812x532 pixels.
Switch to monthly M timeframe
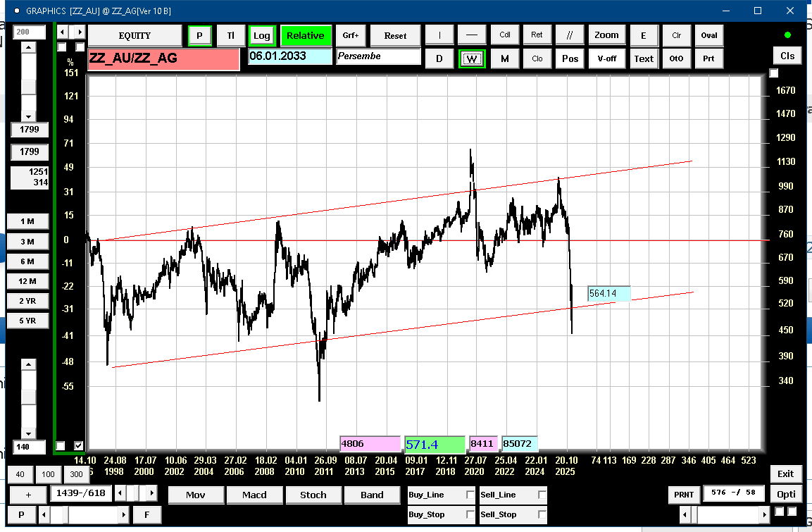(504, 58)
